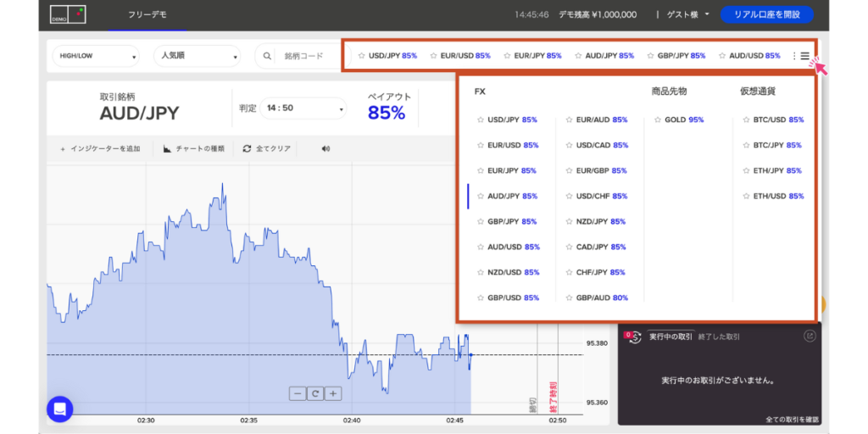Open the HIGH/LOW dropdown
Viewport: 868px width, 434px height.
coord(96,56)
